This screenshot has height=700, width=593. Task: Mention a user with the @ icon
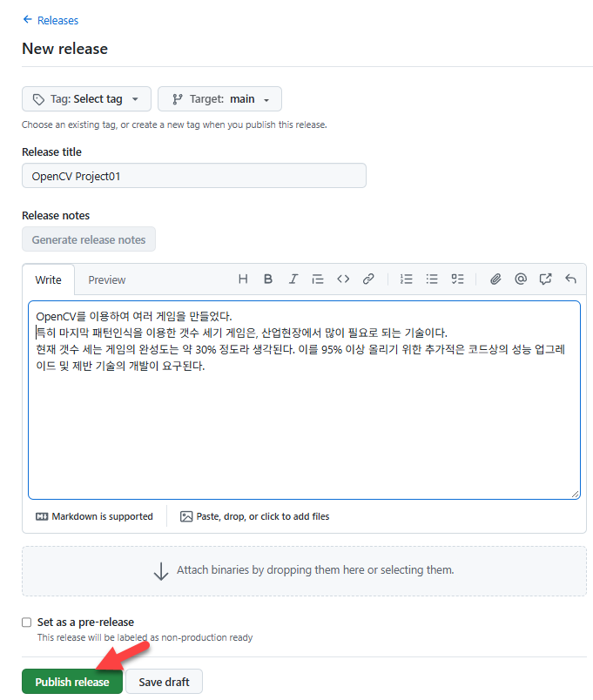coord(521,279)
